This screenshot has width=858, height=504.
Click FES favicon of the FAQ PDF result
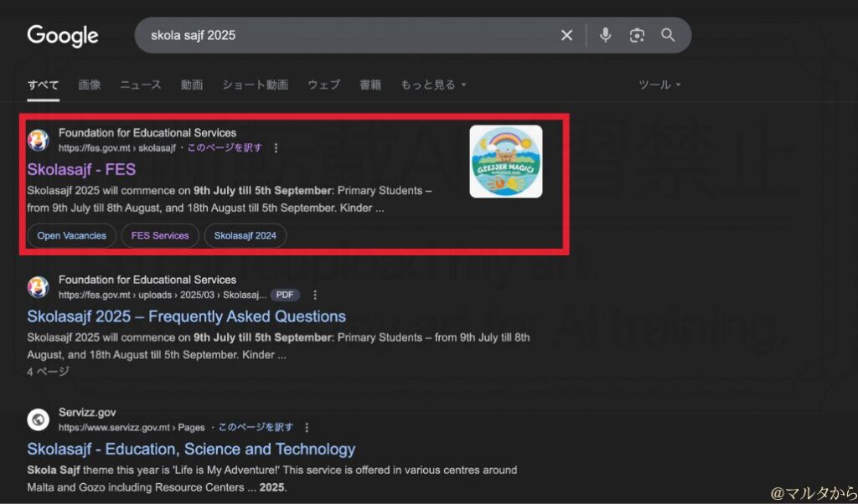point(39,287)
